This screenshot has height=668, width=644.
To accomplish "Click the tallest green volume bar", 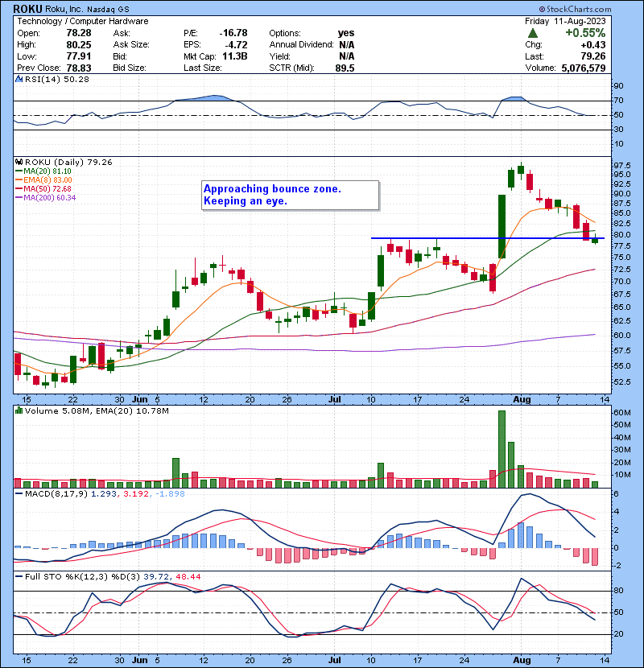I will (502, 449).
